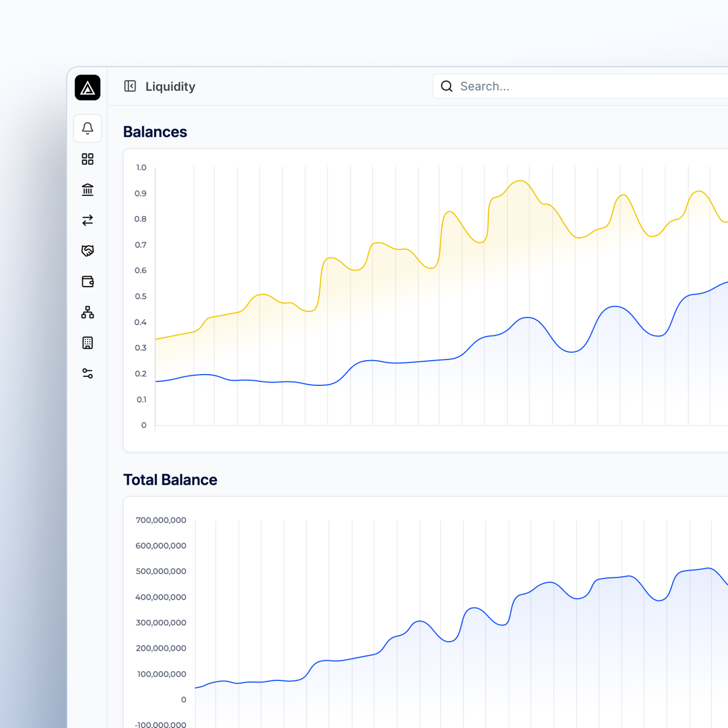Open the settings sliders icon
The image size is (728, 728).
pos(87,374)
